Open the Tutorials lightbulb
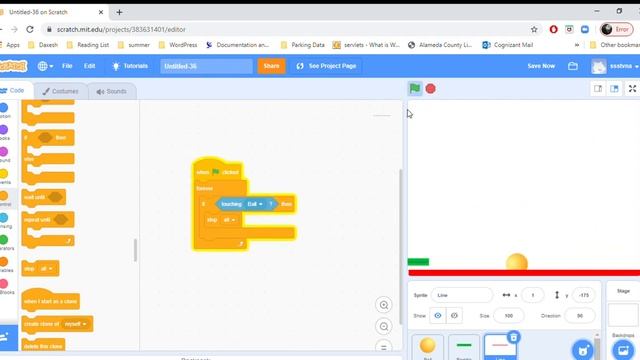 (130, 66)
